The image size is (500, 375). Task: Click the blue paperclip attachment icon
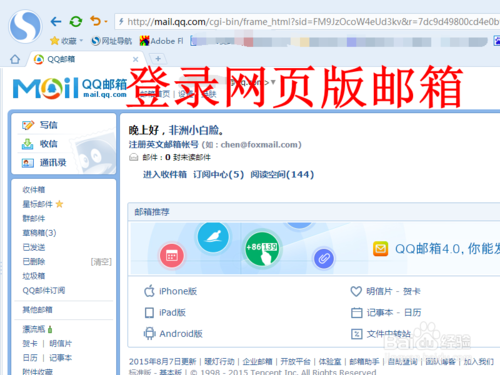point(324,258)
